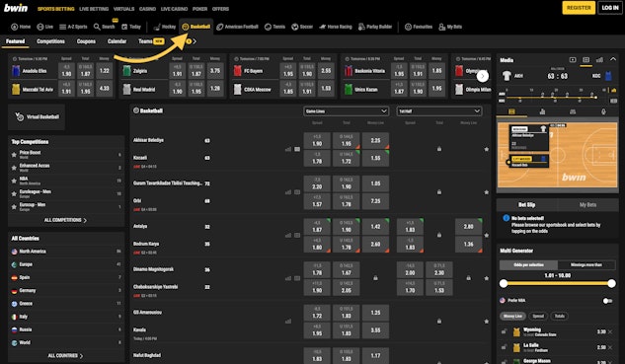The image size is (625, 364).
Task: Click the basketball court live tracker
Action: pyautogui.click(x=557, y=155)
